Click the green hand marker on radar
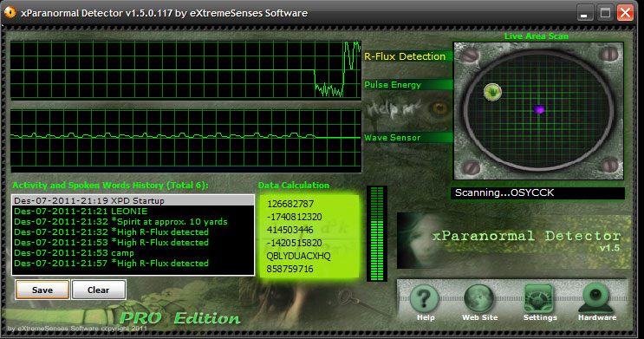 (492, 92)
